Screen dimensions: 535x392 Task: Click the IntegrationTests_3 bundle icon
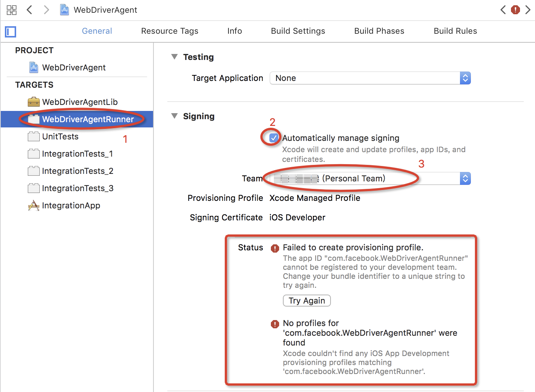(x=34, y=188)
